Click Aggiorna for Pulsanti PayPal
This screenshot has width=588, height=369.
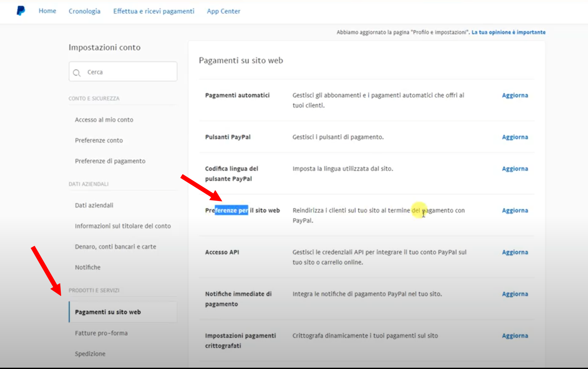515,137
